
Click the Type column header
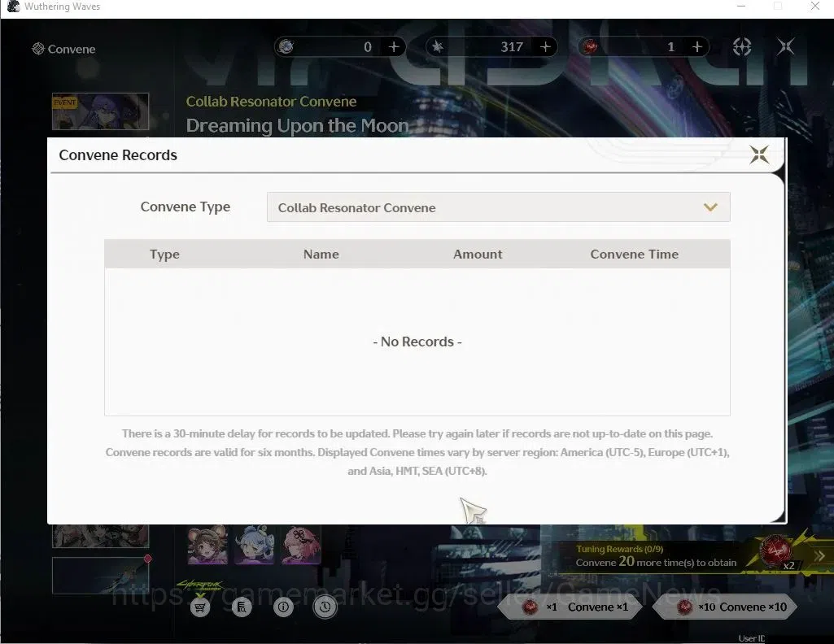click(164, 254)
